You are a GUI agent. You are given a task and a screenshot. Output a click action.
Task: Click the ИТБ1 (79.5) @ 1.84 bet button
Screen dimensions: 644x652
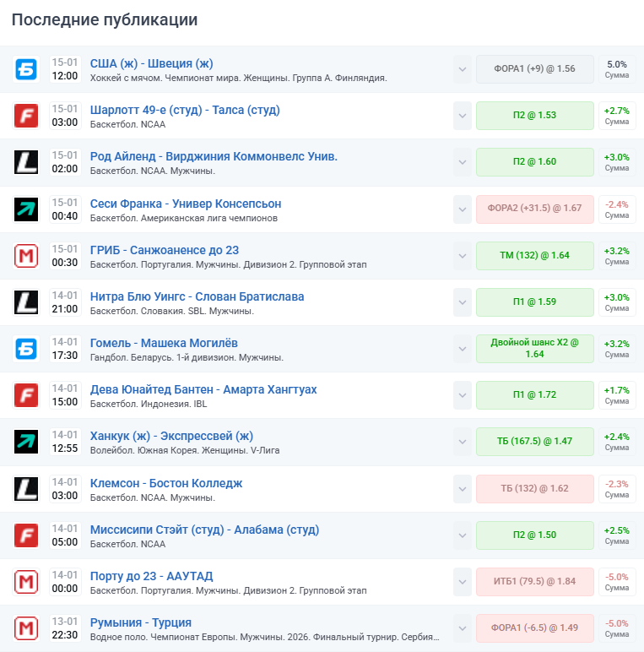534,581
